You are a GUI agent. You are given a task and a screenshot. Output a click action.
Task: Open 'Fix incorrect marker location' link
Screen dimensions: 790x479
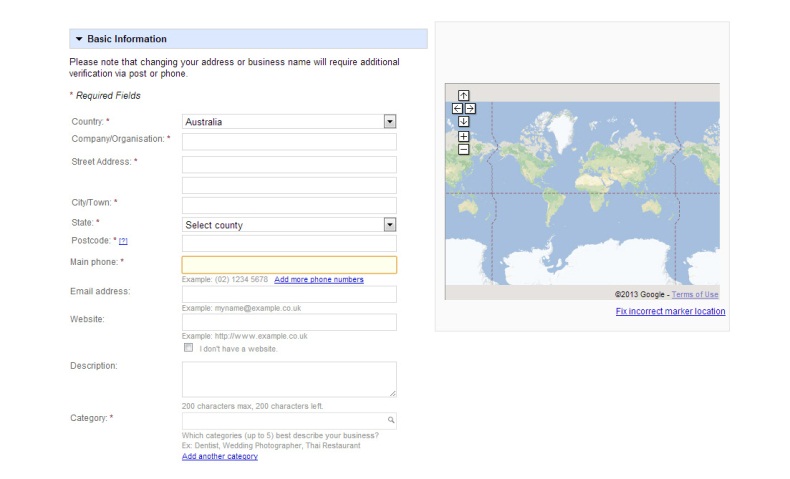pyautogui.click(x=670, y=311)
